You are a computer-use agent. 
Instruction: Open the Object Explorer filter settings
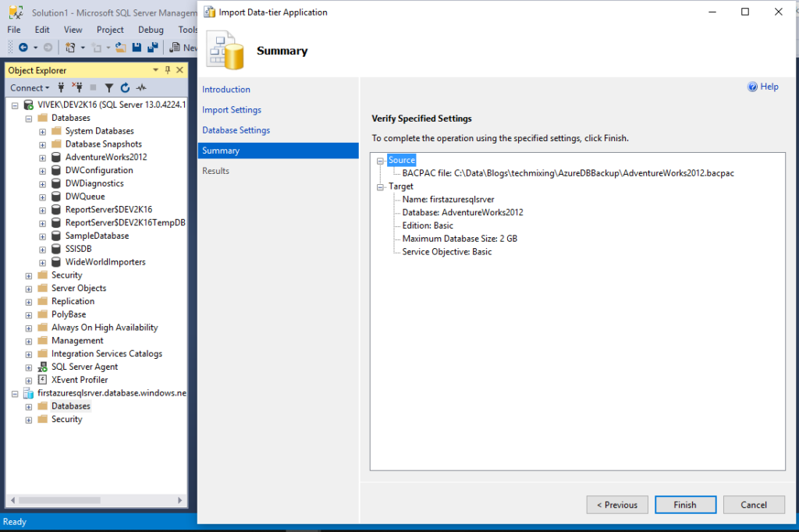point(108,87)
